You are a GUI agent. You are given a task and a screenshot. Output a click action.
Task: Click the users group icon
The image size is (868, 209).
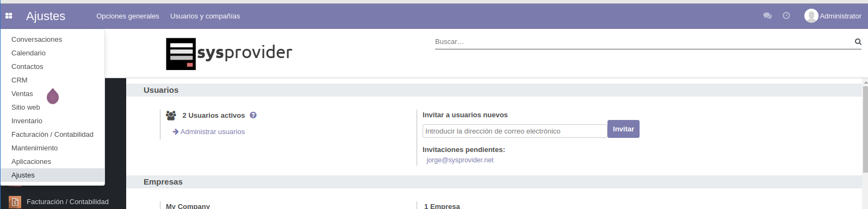point(171,115)
